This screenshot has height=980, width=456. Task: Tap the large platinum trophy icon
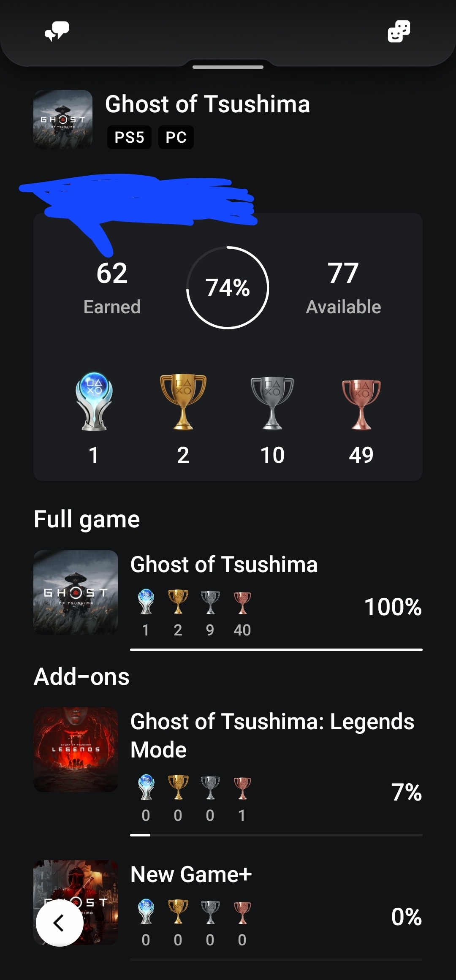pyautogui.click(x=94, y=401)
